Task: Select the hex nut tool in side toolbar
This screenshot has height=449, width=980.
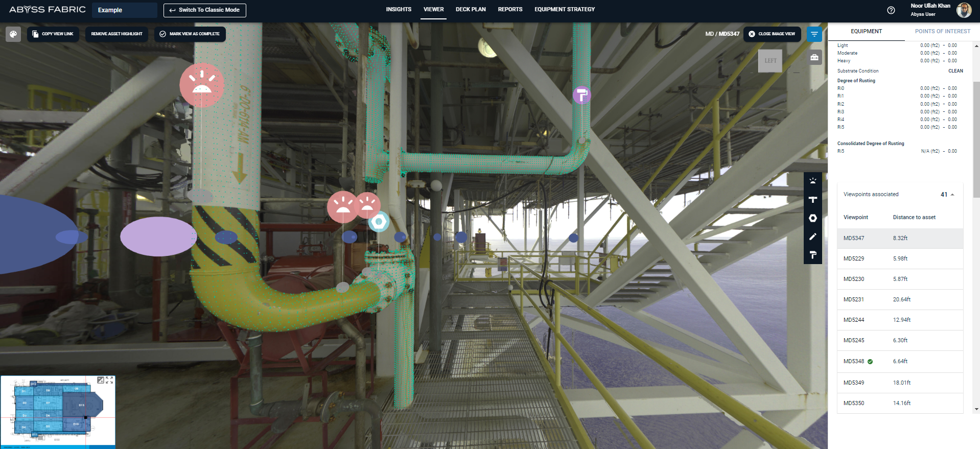Action: pyautogui.click(x=813, y=218)
